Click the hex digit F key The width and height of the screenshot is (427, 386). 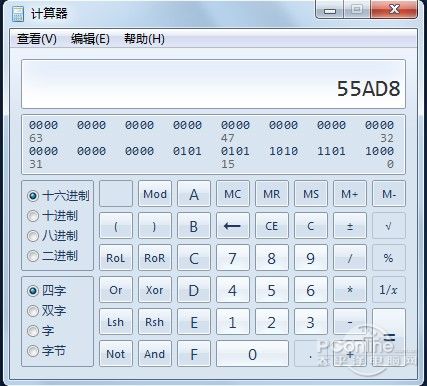coord(194,354)
